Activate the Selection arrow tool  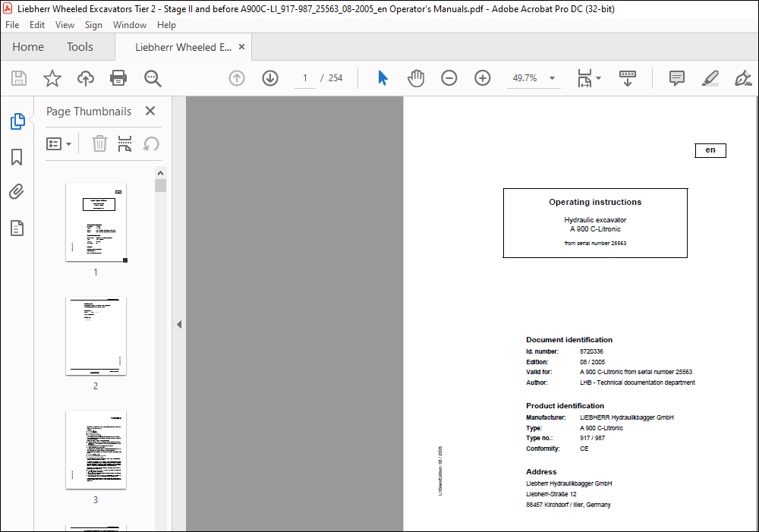383,78
